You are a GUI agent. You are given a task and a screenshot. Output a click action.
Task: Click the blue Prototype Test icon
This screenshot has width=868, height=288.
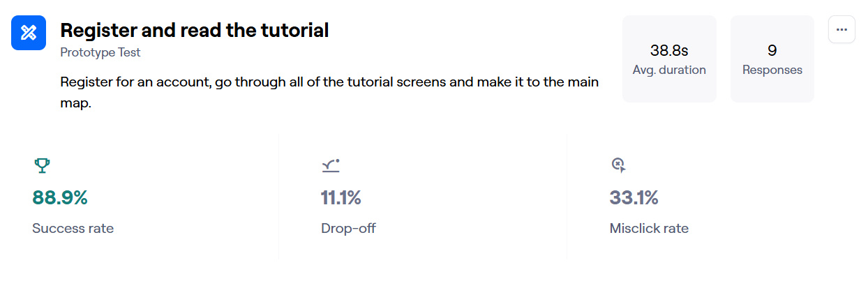[29, 33]
